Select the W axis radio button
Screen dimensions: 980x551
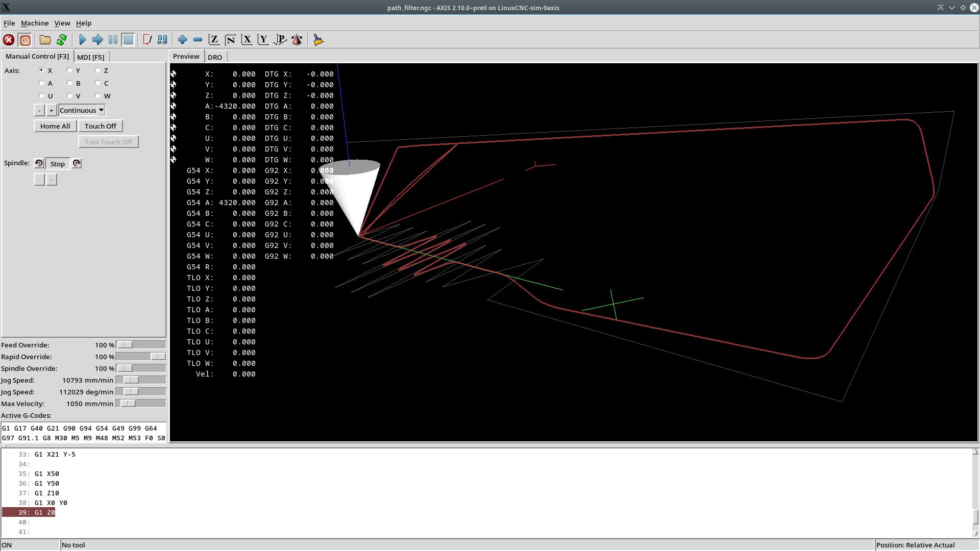pyautogui.click(x=97, y=96)
